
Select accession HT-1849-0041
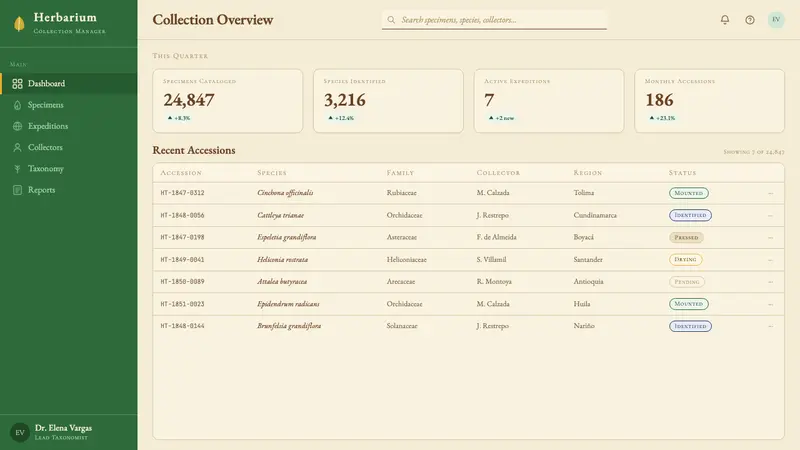tap(182, 260)
